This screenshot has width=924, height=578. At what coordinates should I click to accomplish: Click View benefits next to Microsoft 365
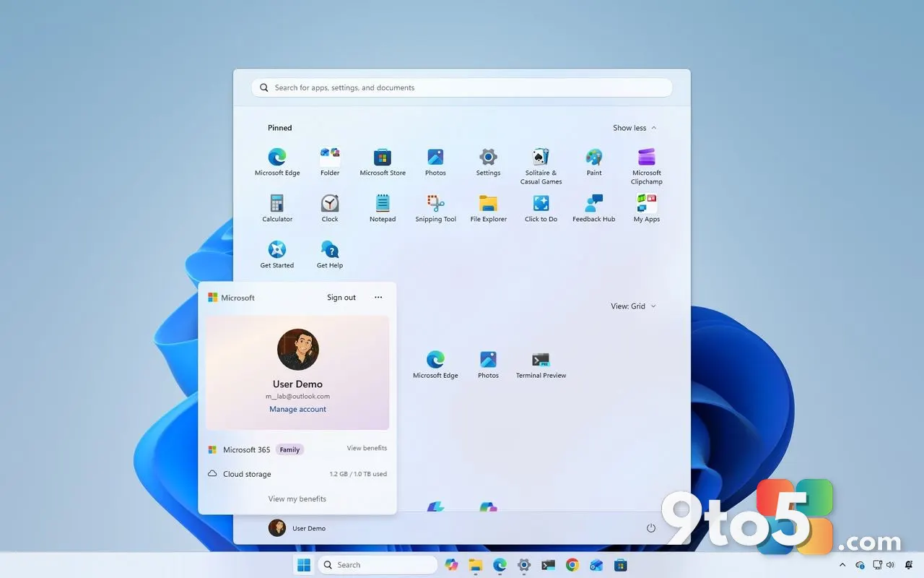point(367,448)
